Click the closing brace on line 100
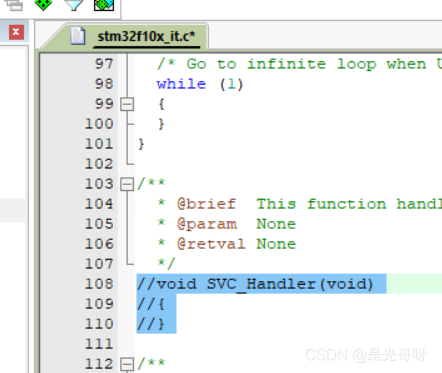 pyautogui.click(x=161, y=124)
